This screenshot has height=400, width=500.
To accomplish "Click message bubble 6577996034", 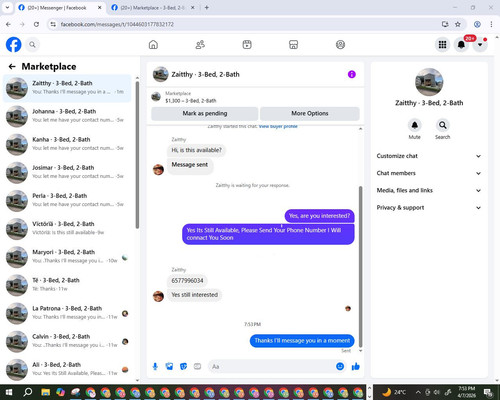I will coord(187,281).
